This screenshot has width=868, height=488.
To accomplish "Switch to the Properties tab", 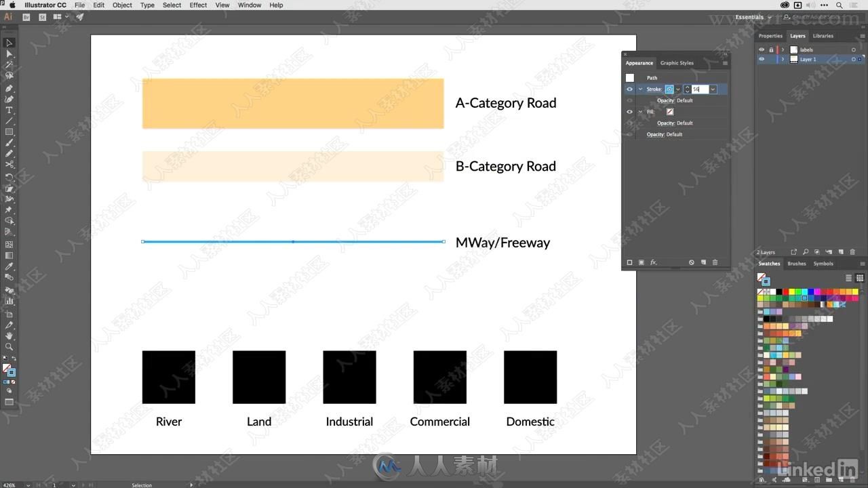I will [770, 36].
